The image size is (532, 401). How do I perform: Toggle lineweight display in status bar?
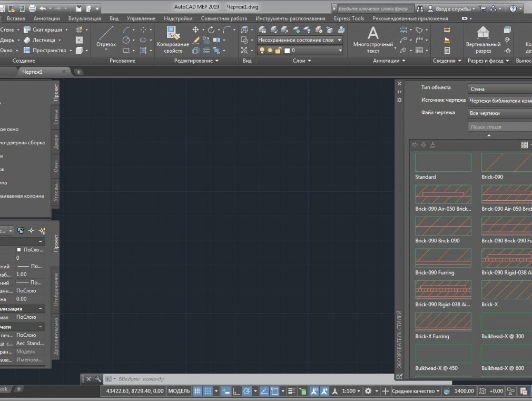(x=291, y=391)
